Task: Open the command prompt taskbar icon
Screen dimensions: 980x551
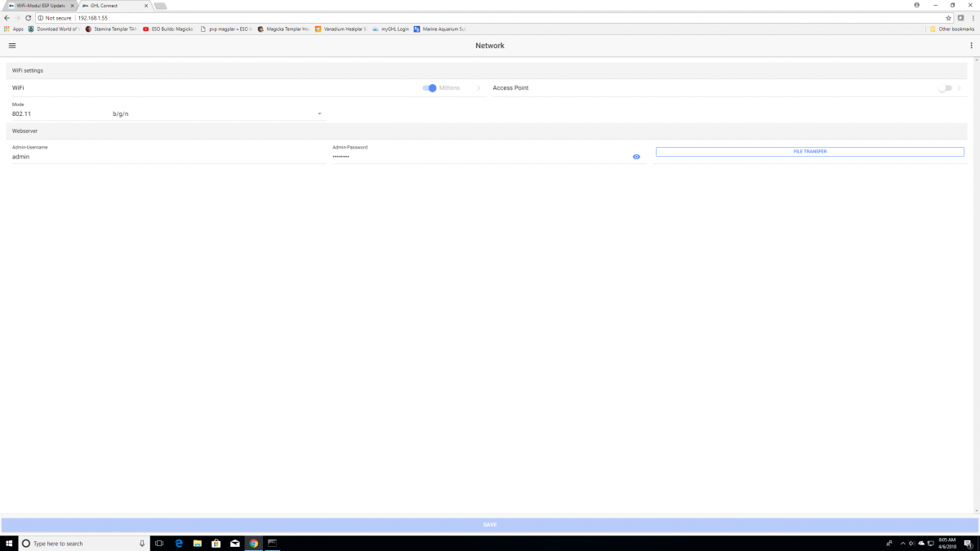Action: tap(273, 543)
